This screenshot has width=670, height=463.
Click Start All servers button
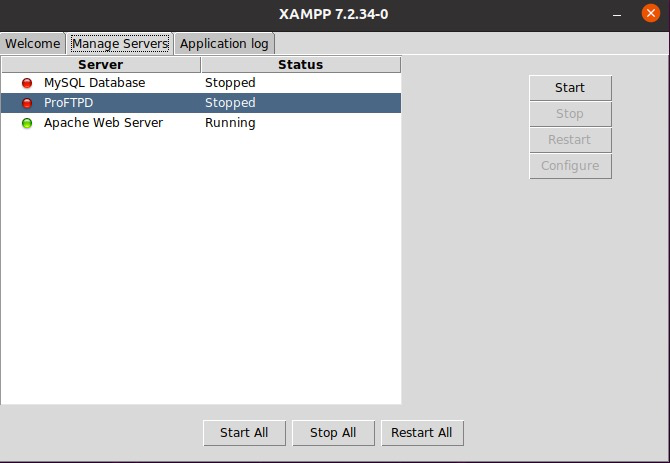click(244, 433)
